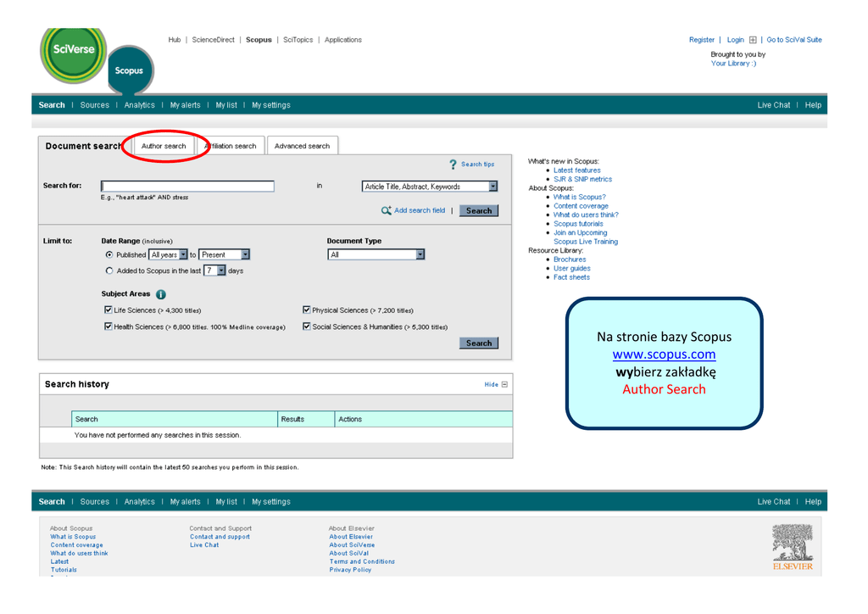The image size is (868, 614).
Task: Uncheck the Life Sciences checkbox
Action: click(x=108, y=310)
